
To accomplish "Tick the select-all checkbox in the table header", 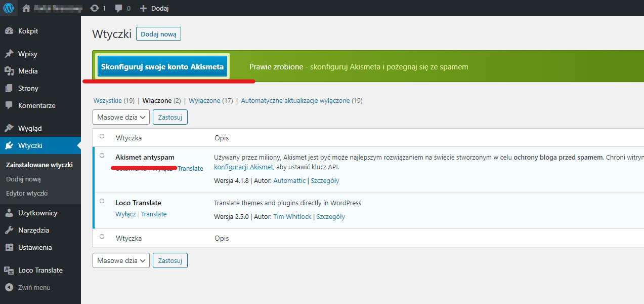I will [x=102, y=136].
